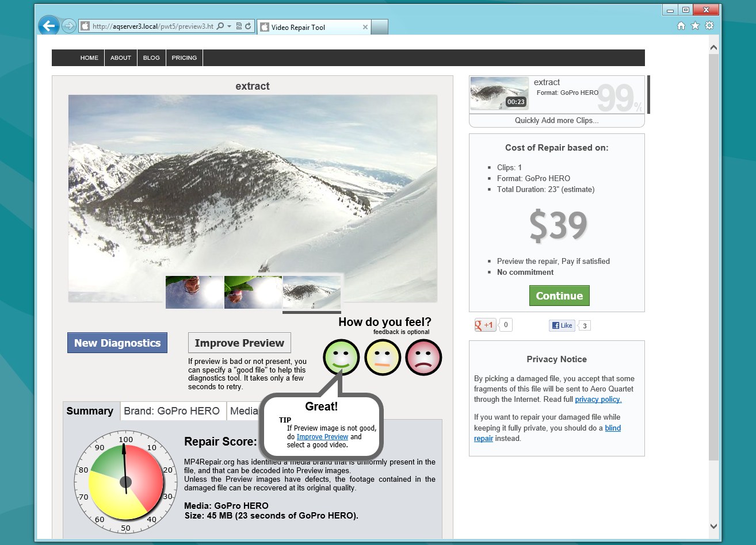The width and height of the screenshot is (756, 545).
Task: Click the 'Cost of Repair based on:' heading
Action: pyautogui.click(x=557, y=148)
